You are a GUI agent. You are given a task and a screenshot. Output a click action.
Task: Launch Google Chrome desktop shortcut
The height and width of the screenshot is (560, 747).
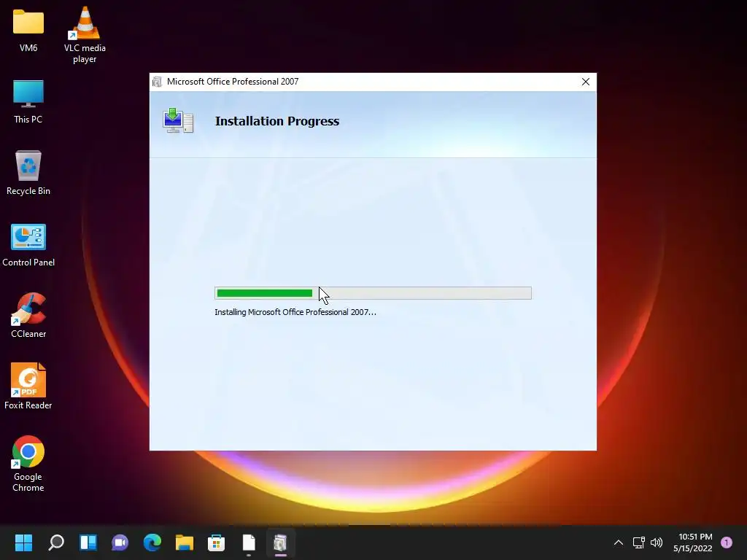(x=28, y=463)
